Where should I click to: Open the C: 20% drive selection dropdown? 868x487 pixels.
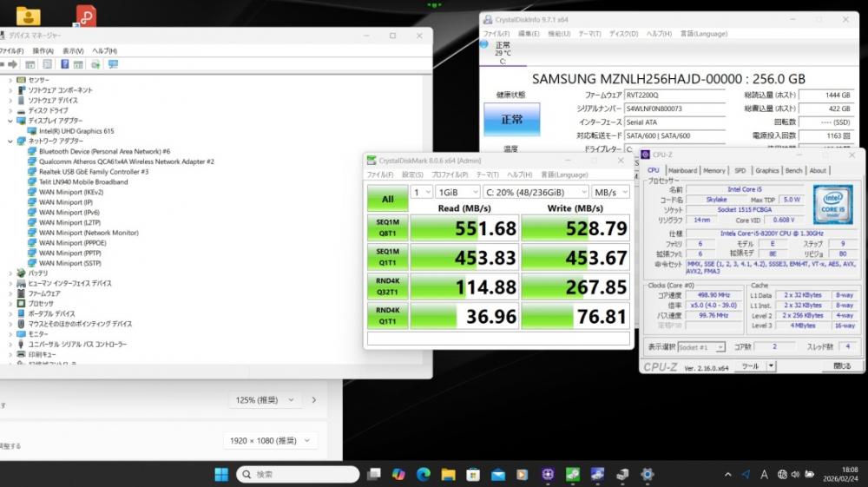[536, 192]
